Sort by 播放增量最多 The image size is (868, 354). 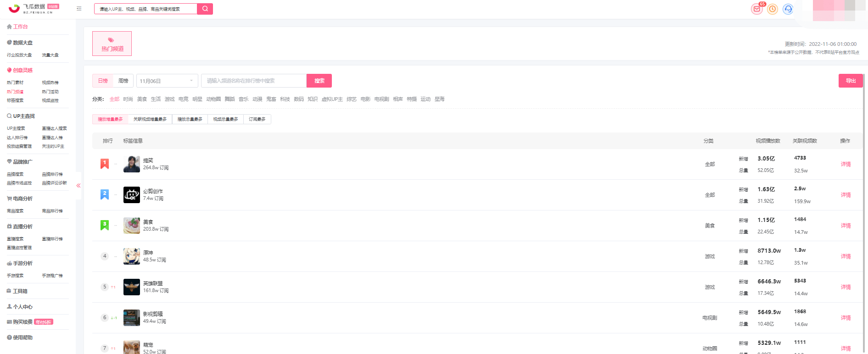[x=110, y=119]
